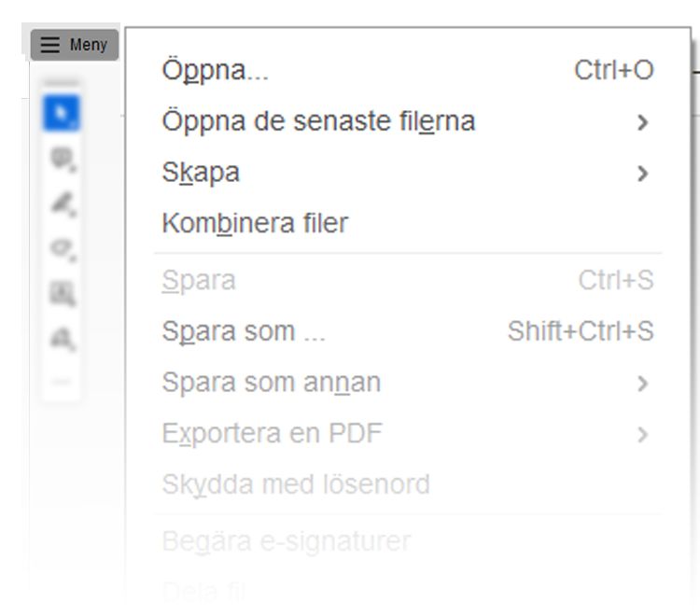Click the toolbar drag handle
Image resolution: width=700 pixels, height=616 pixels.
pos(62,83)
